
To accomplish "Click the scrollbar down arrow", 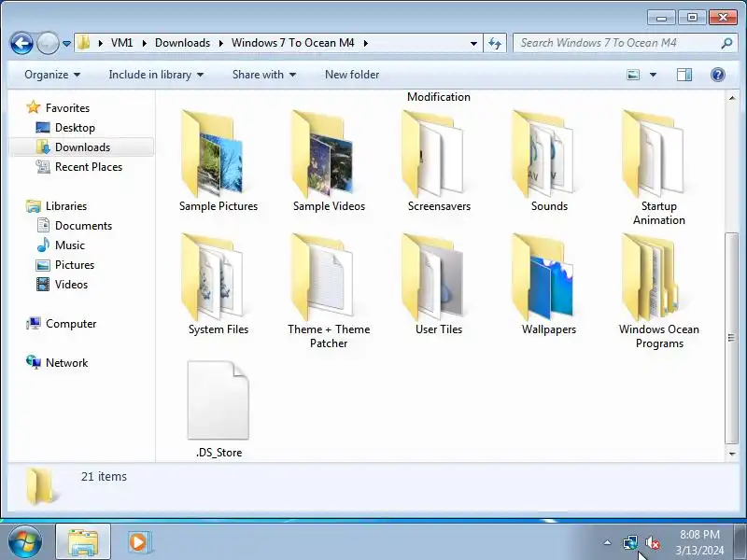I will pos(732,454).
